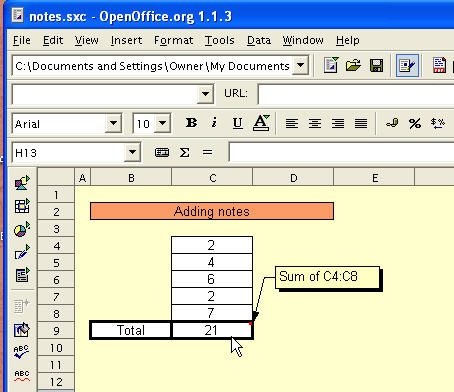The image size is (454, 392).
Task: Select column C header
Action: [212, 178]
